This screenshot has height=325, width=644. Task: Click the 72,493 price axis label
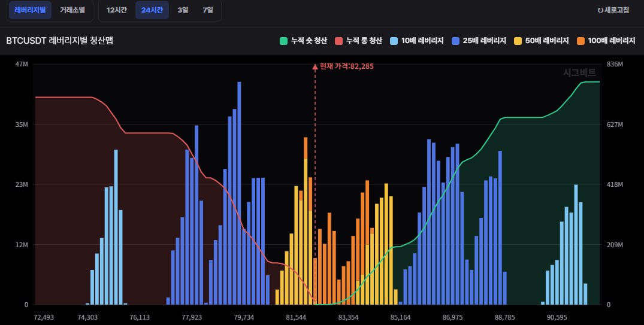click(44, 317)
